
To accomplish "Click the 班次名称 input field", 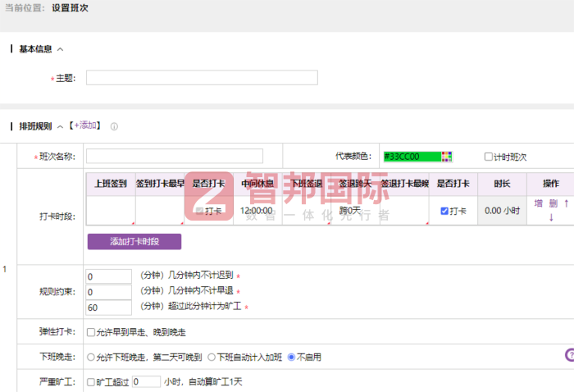I will (x=175, y=156).
